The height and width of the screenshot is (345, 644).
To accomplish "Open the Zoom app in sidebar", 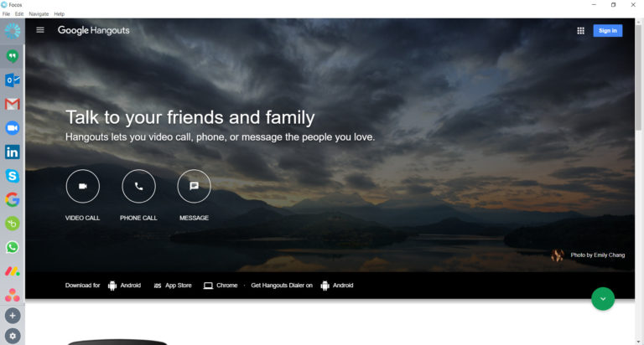I will tap(13, 128).
